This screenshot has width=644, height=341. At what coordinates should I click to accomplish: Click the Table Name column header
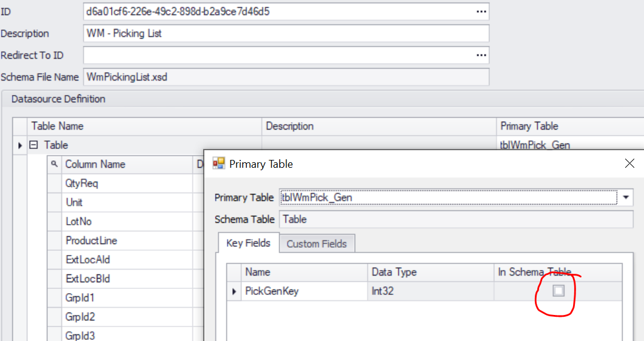[x=146, y=126]
